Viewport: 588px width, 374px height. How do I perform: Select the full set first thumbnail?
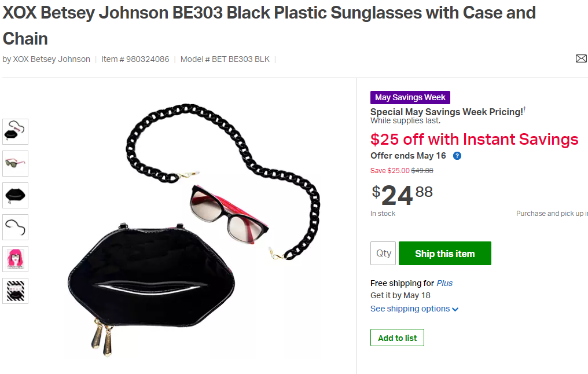pyautogui.click(x=15, y=131)
